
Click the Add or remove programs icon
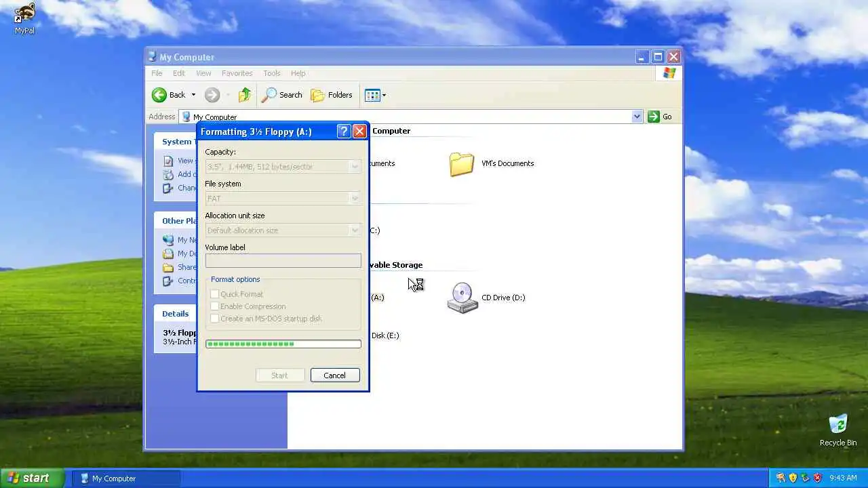coord(168,174)
